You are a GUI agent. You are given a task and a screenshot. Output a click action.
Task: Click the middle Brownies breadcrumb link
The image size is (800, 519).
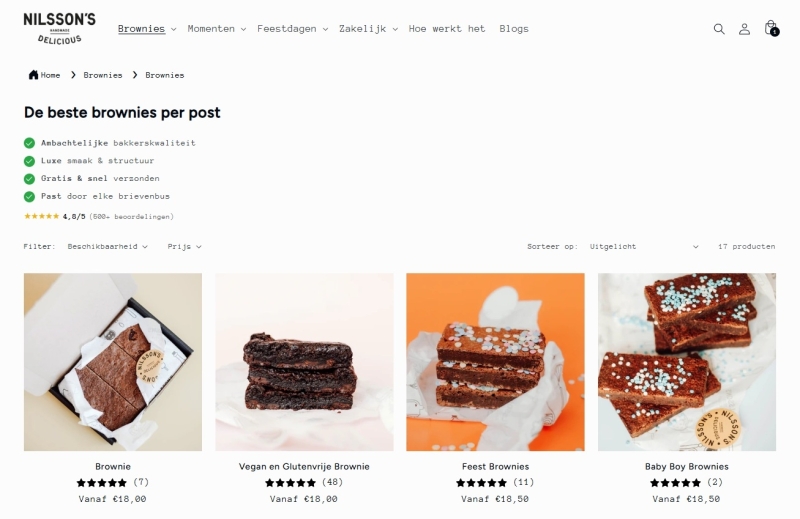point(103,75)
